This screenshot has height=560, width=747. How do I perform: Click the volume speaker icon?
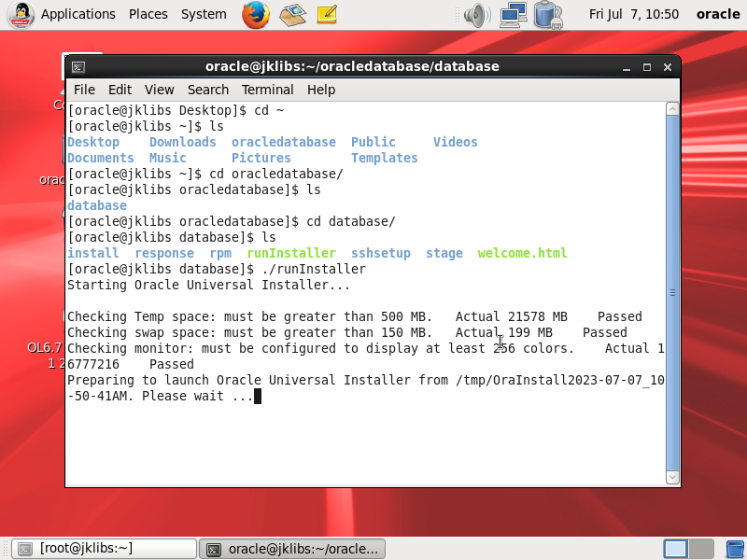[477, 15]
